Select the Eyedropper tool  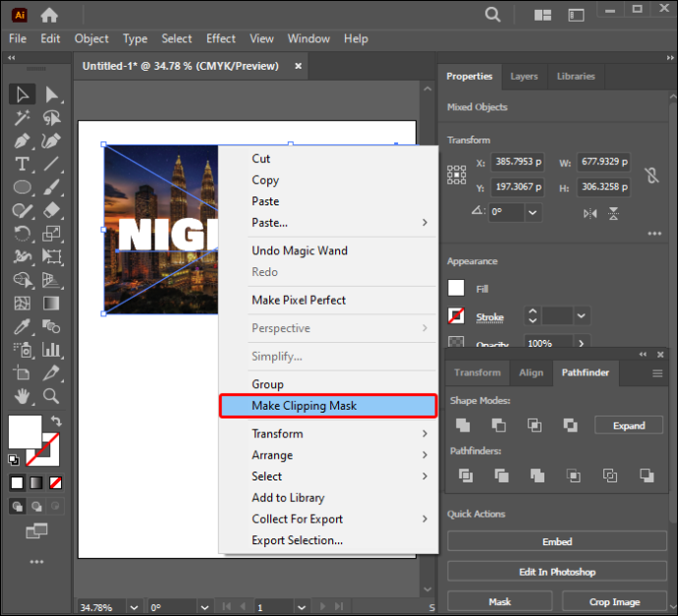coord(22,327)
